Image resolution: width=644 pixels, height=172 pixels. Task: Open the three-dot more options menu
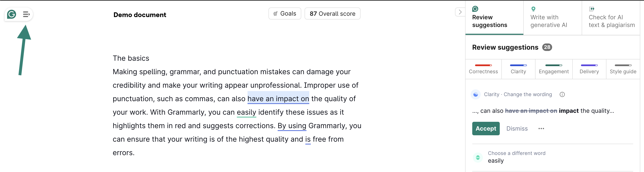[x=541, y=128]
